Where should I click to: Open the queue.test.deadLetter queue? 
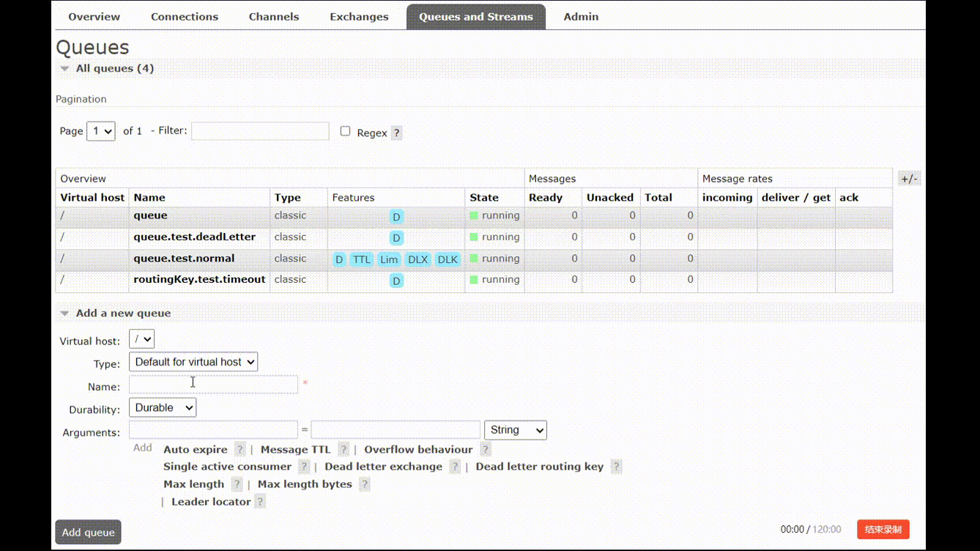(x=195, y=237)
